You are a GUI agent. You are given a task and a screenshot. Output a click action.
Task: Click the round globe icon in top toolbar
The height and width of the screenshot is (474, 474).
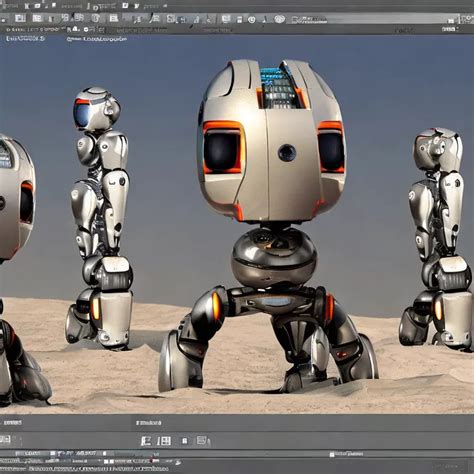279,19
